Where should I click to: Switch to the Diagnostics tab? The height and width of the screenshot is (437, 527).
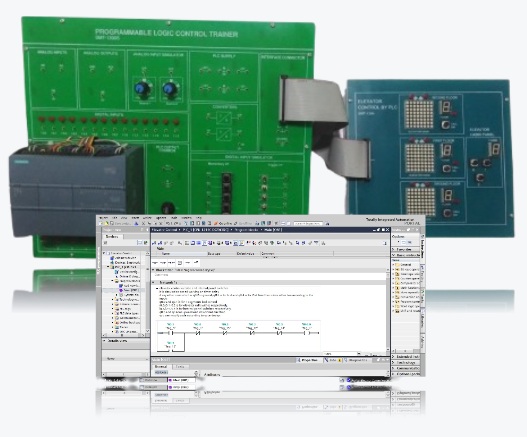pos(358,360)
